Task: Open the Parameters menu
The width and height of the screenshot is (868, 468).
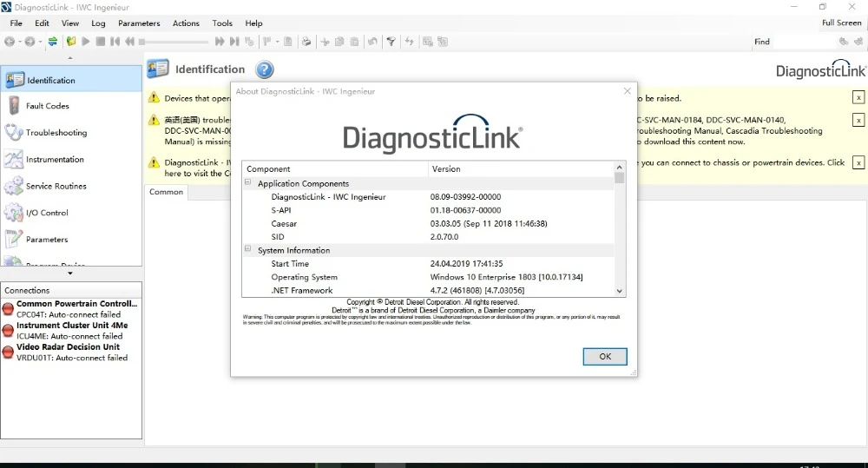Action: tap(139, 23)
